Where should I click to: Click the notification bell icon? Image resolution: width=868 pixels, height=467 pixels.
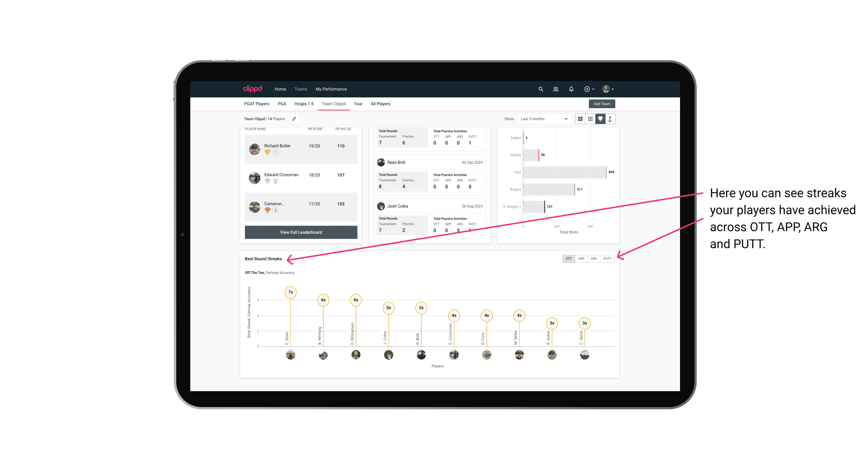[571, 89]
